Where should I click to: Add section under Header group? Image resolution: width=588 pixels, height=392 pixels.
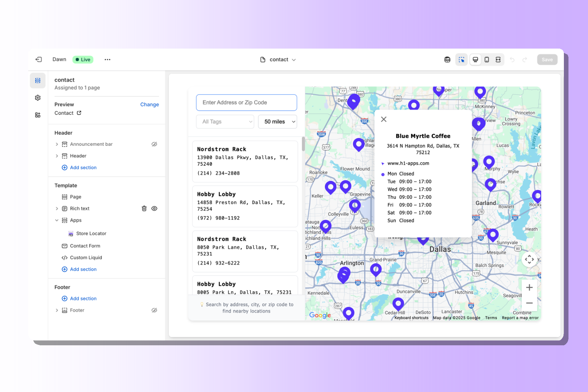(79, 168)
